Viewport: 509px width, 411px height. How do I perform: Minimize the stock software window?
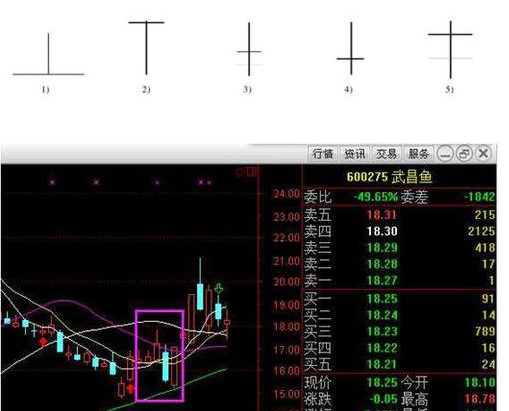445,154
